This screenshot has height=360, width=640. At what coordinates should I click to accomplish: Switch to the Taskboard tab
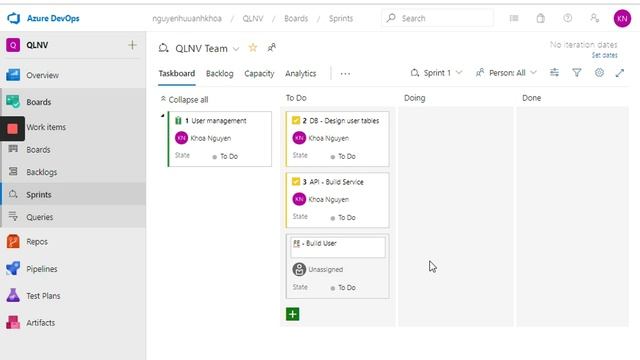click(x=177, y=73)
